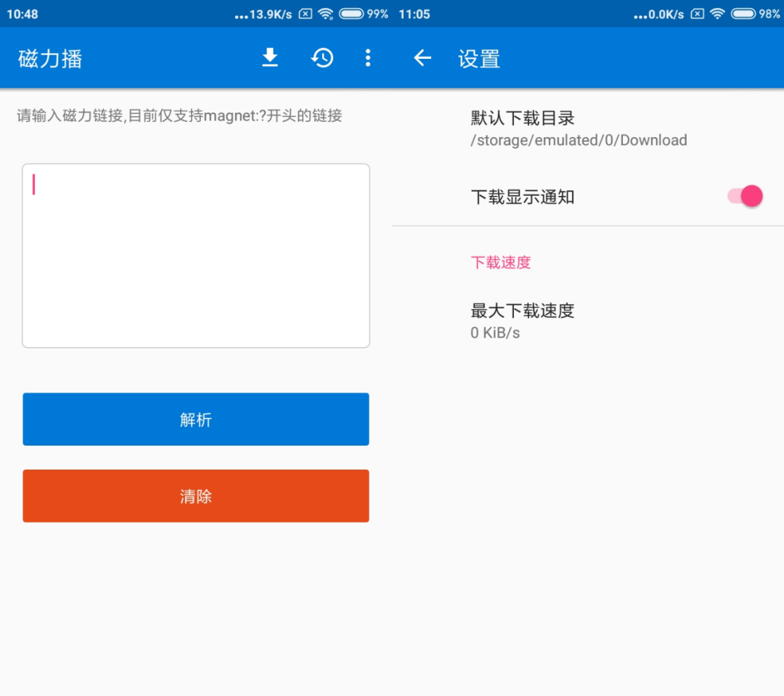Open the history clock icon
This screenshot has width=784, height=696.
(x=322, y=57)
